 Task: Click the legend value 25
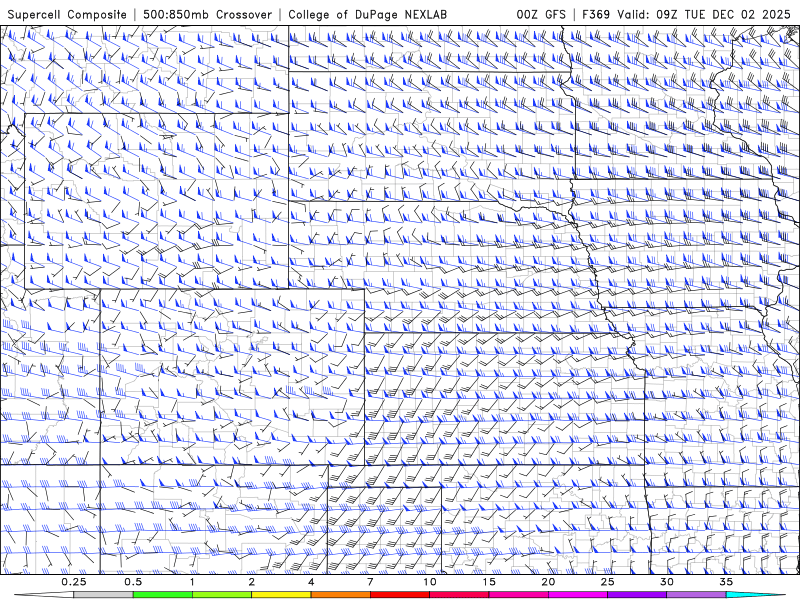[607, 582]
